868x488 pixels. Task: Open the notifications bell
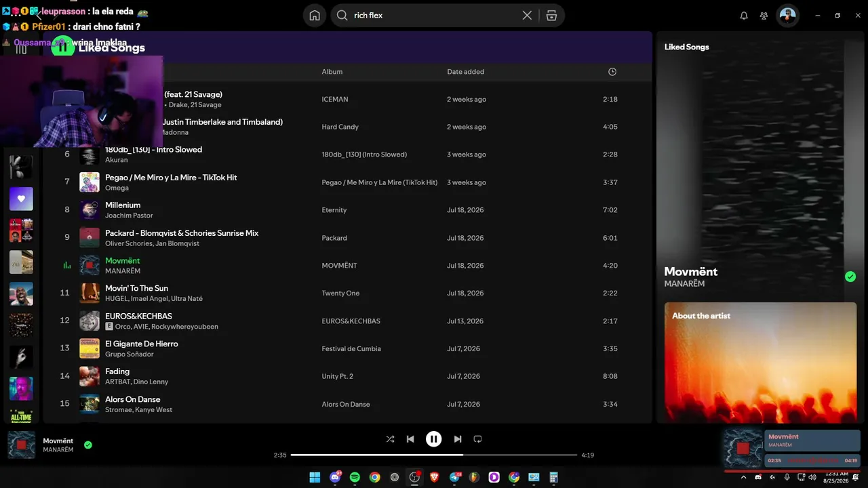[744, 16]
